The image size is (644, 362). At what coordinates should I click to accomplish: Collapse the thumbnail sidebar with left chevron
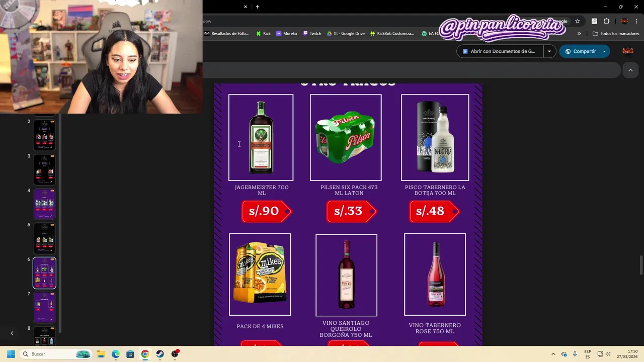point(12,333)
